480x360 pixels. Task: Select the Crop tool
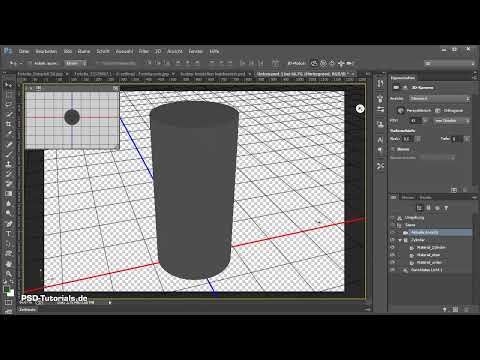(8, 124)
